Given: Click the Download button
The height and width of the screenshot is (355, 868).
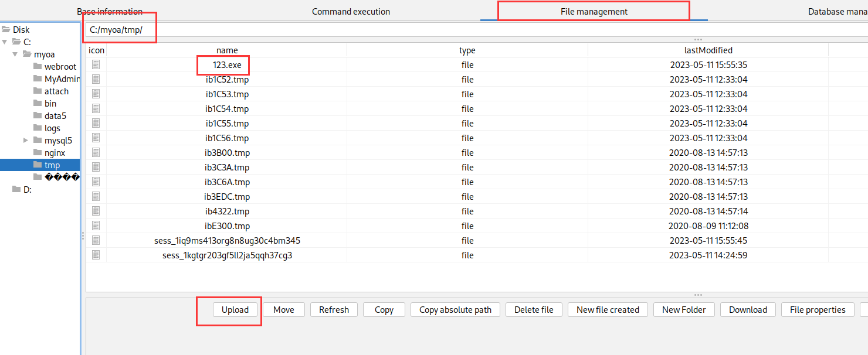Looking at the screenshot, I should [x=748, y=310].
